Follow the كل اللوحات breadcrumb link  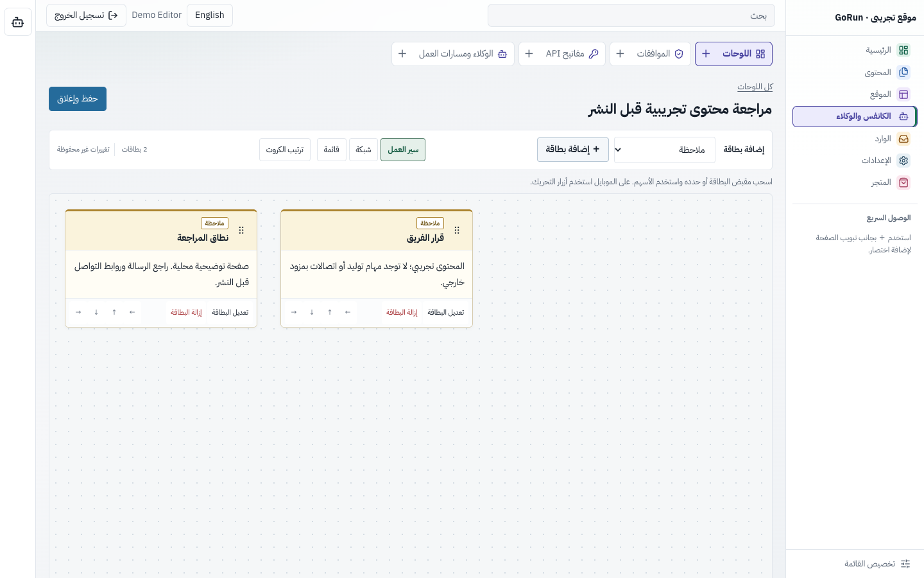point(755,87)
